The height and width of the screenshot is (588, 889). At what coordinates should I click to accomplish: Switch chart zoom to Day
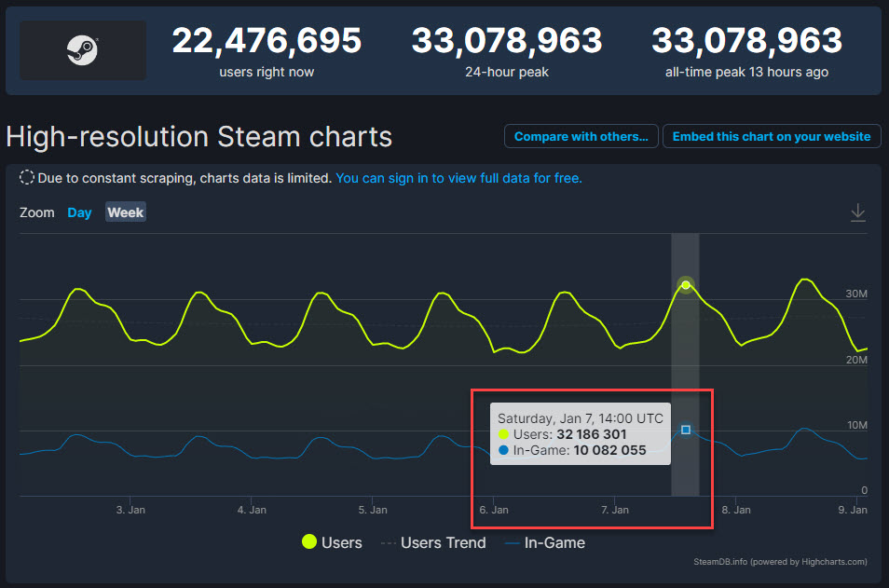point(79,212)
